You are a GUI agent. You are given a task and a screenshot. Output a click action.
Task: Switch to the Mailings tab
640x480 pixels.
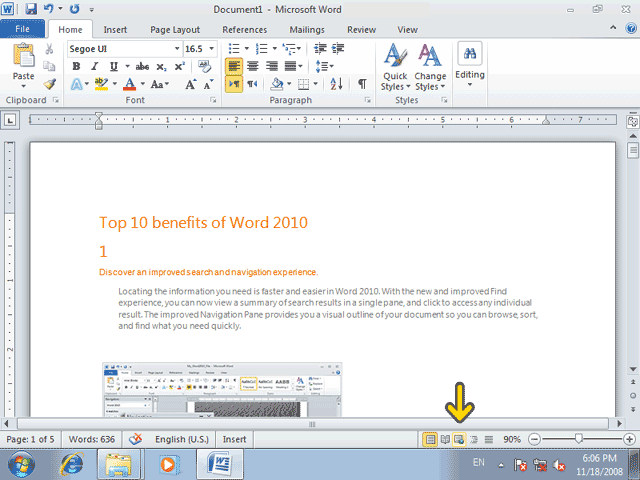pyautogui.click(x=307, y=30)
